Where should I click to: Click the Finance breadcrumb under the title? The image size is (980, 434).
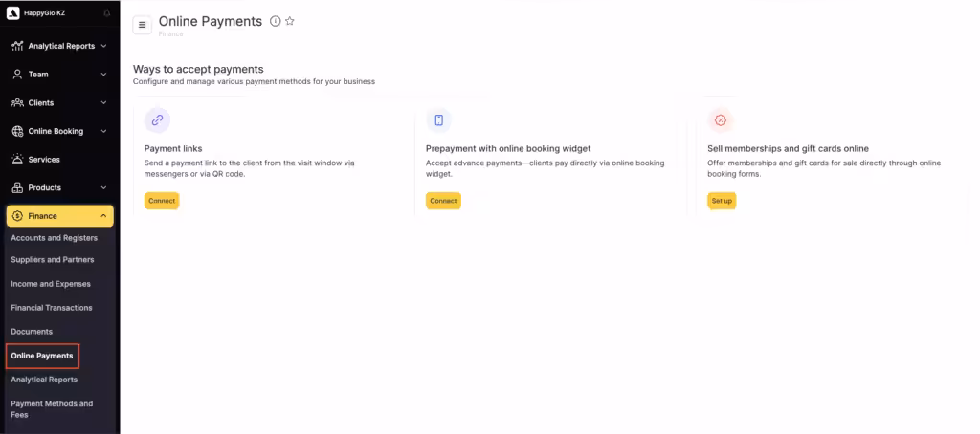(x=170, y=34)
